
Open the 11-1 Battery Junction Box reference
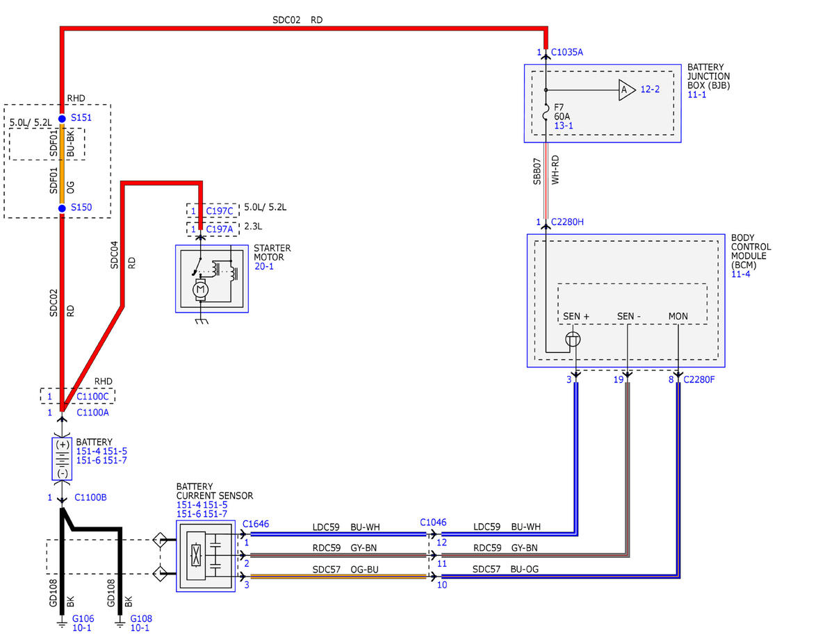[x=697, y=94]
